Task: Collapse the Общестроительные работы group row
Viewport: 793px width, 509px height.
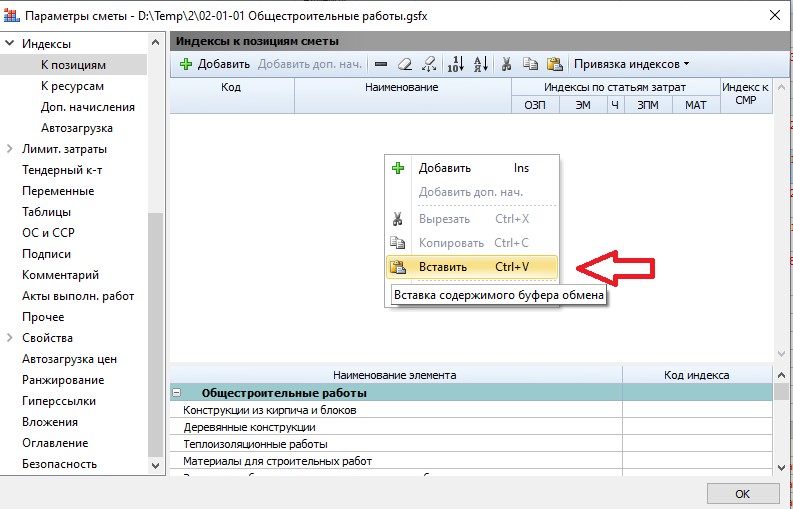Action: pyautogui.click(x=177, y=393)
